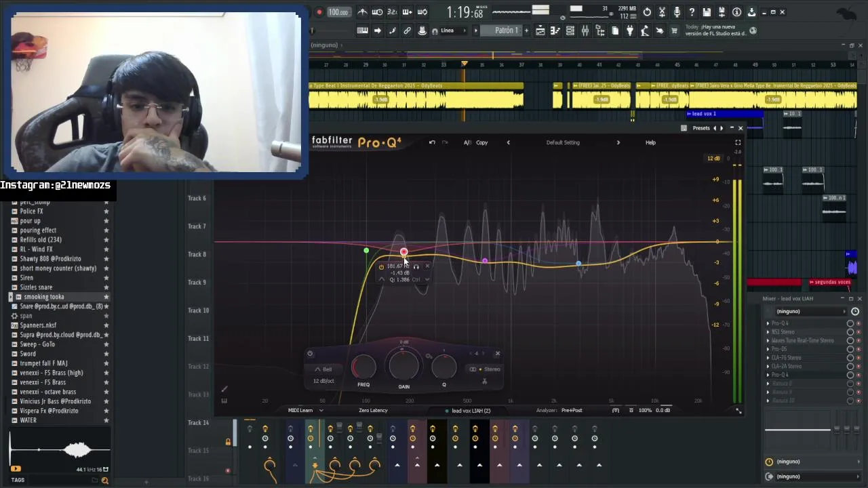Click Copy in the Pro-Q 4 header
This screenshot has width=868, height=488.
(x=481, y=142)
